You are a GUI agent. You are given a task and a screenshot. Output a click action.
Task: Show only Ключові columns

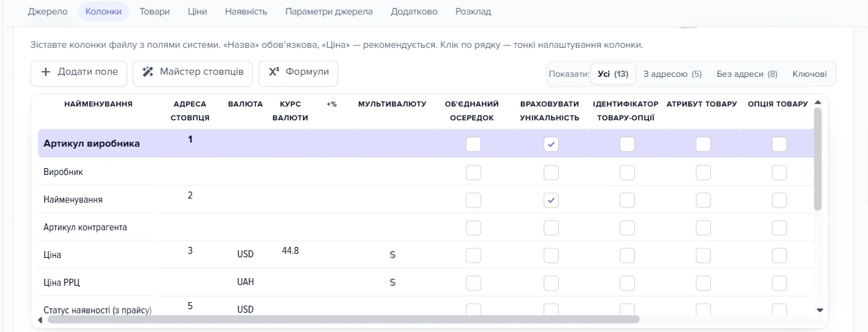[809, 74]
